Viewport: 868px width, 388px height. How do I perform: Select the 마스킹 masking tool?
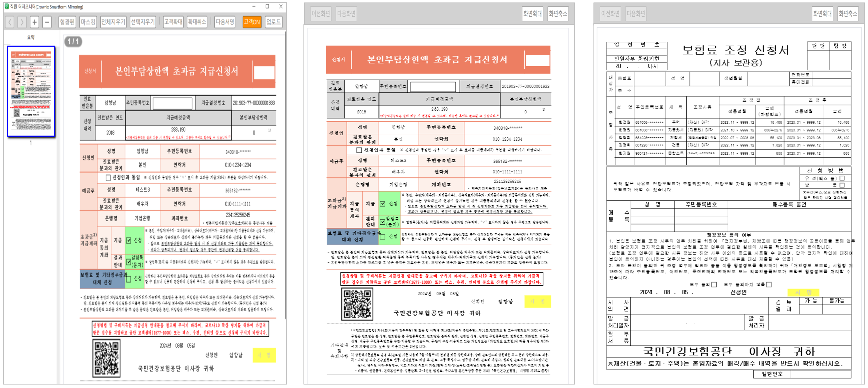(88, 22)
